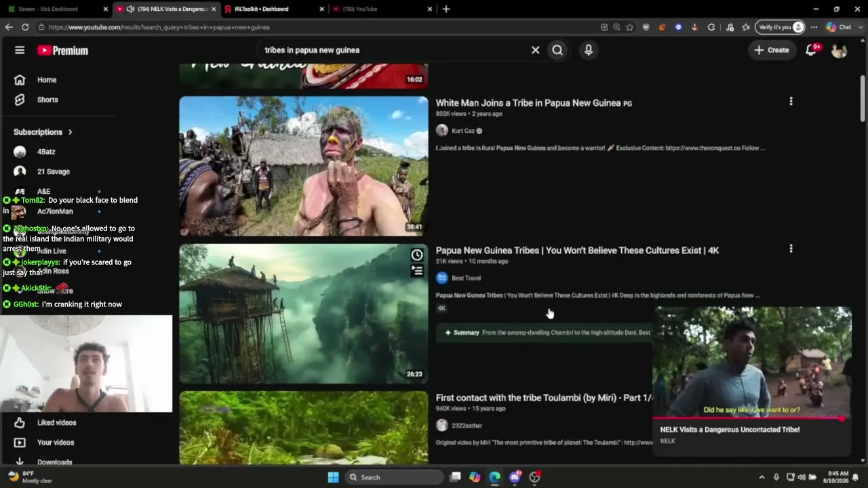Open the 4Batz subscription channel
This screenshot has width=868, height=488.
point(47,152)
